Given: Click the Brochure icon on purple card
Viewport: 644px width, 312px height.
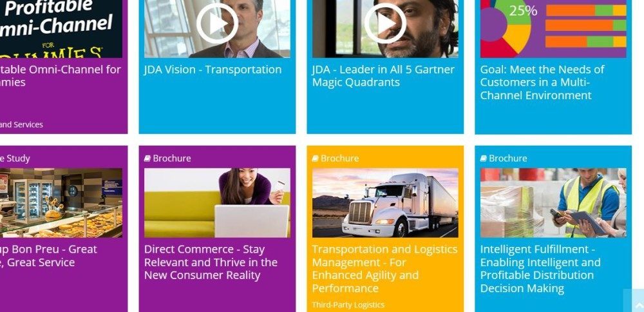Looking at the screenshot, I should pyautogui.click(x=147, y=159).
